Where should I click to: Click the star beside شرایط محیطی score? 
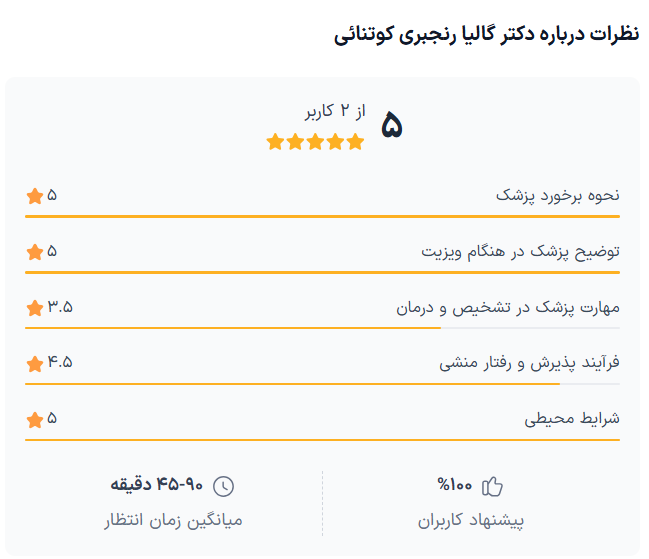click(35, 419)
